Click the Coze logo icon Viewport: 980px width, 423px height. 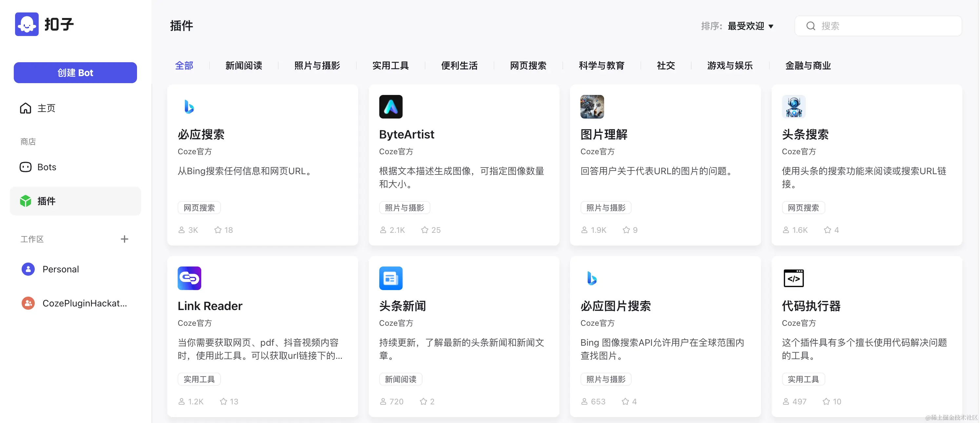click(x=27, y=24)
